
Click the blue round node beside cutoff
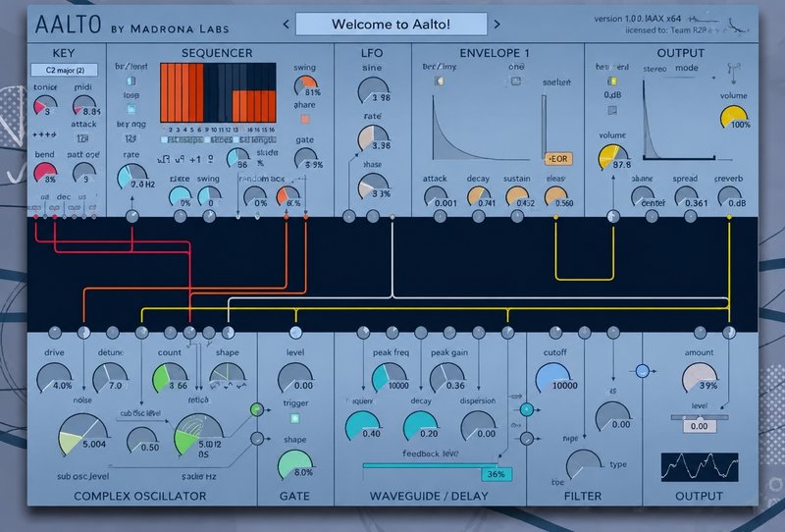[643, 371]
